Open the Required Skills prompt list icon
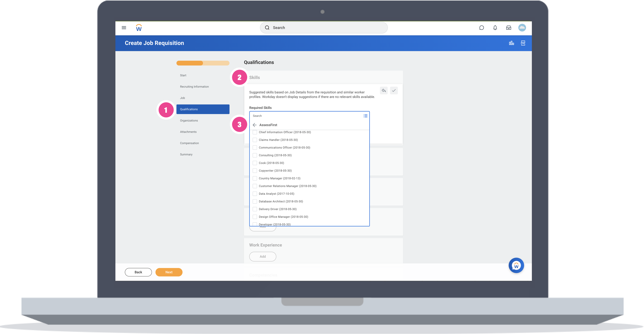The width and height of the screenshot is (644, 334). pyautogui.click(x=365, y=116)
